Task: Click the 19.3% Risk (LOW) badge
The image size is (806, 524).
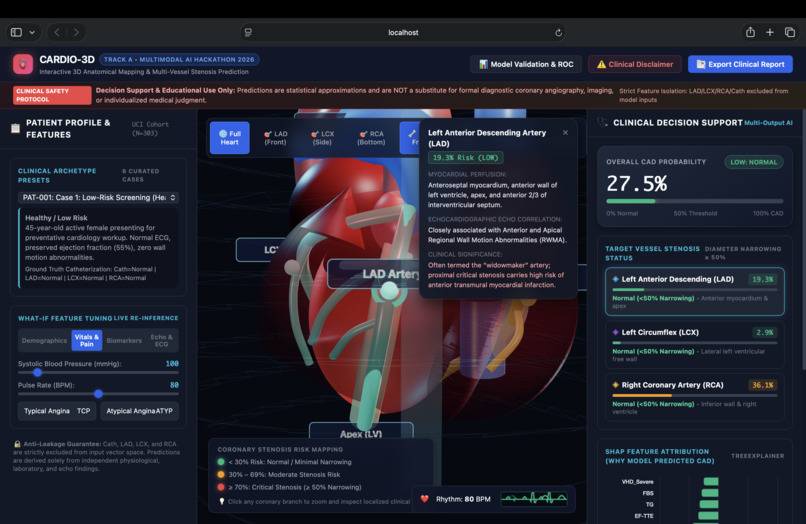Action: point(465,158)
